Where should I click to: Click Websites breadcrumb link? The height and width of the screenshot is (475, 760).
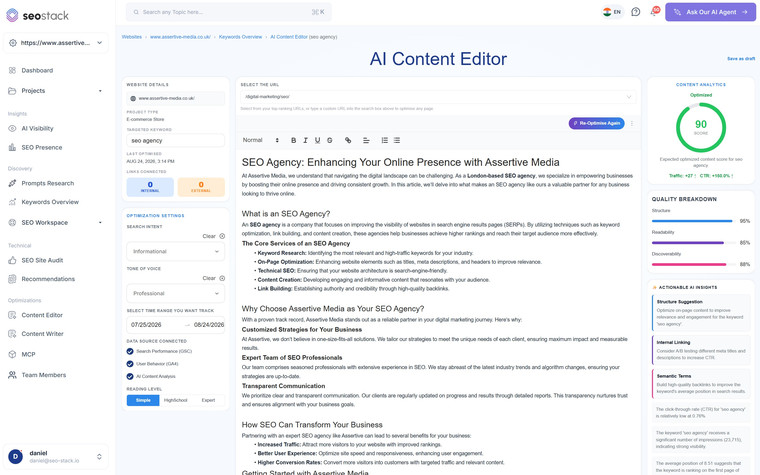point(132,37)
